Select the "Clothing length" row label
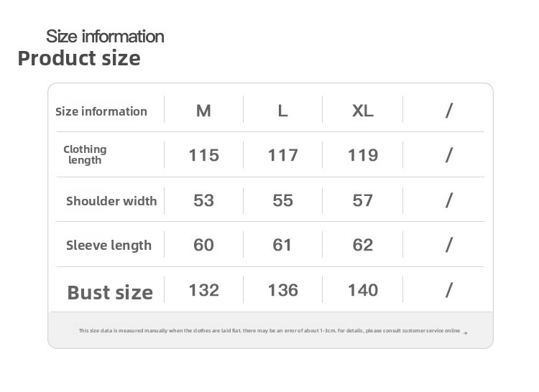This screenshot has height=392, width=539. pos(85,154)
